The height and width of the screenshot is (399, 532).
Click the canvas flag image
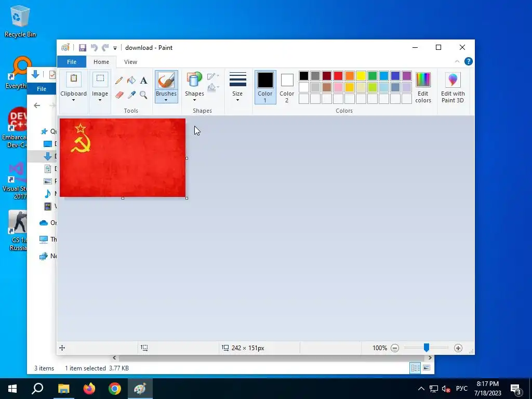coord(123,157)
